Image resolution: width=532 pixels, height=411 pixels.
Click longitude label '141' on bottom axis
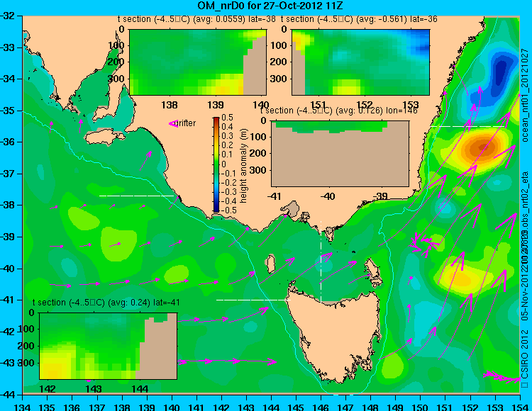tap(196, 407)
